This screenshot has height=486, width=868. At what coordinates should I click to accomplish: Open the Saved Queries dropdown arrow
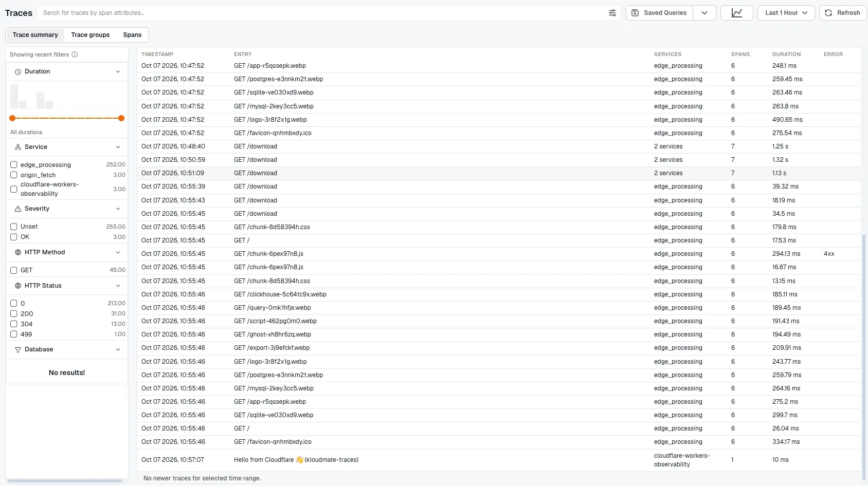point(704,13)
